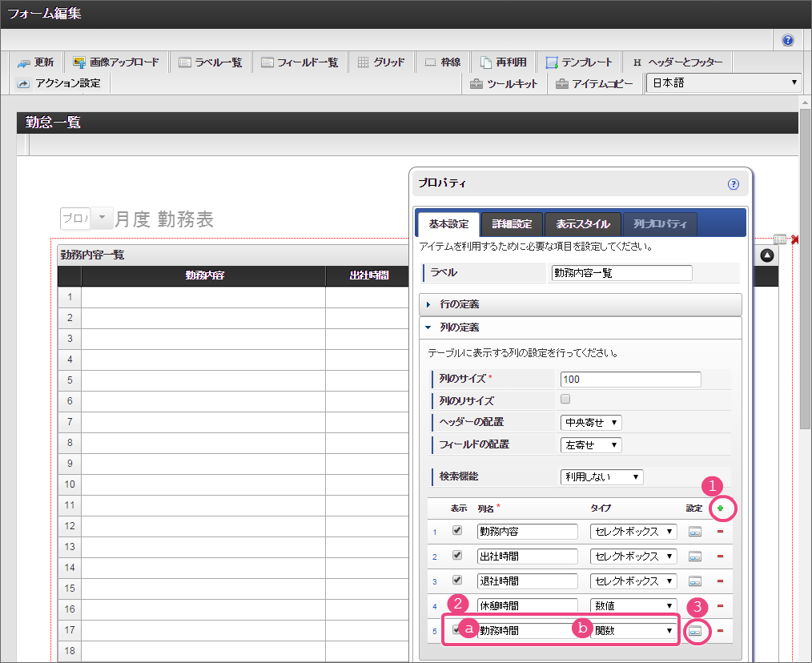812x663 pixels.
Task: Open settings icon for 勤務時間 column
Action: coord(695,631)
